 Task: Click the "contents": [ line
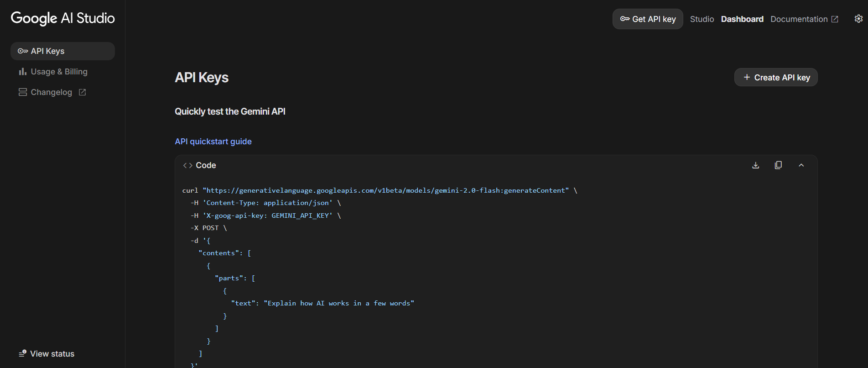pos(225,253)
